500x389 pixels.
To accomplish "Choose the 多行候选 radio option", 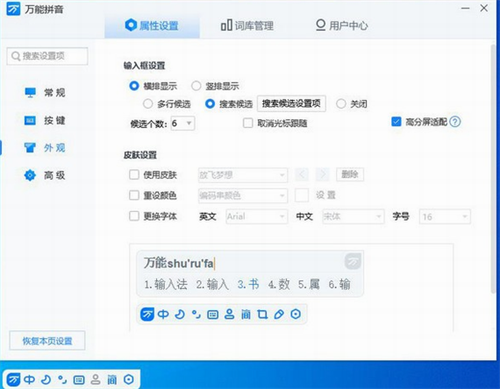I will tap(148, 104).
